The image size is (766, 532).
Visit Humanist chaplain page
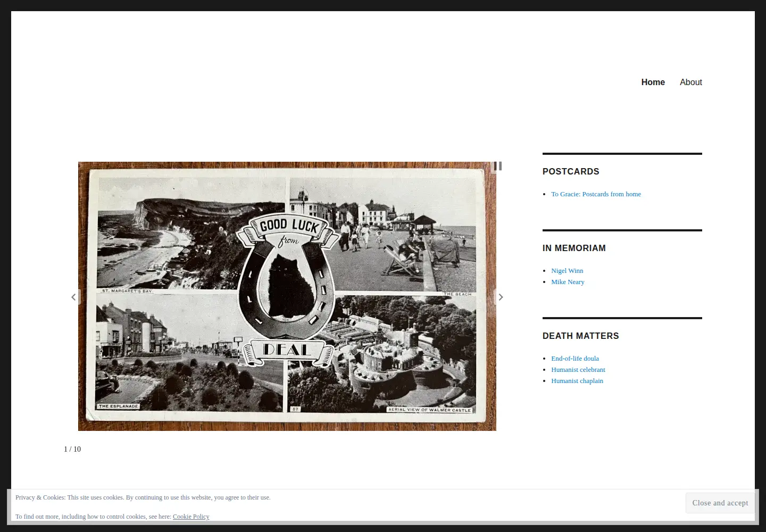(x=577, y=381)
